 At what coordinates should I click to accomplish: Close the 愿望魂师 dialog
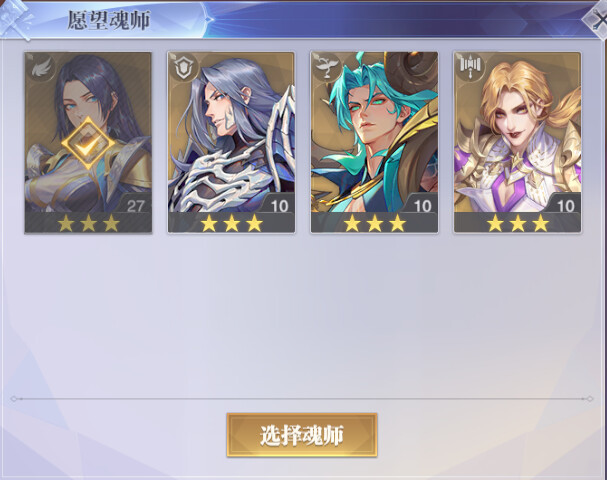(597, 19)
